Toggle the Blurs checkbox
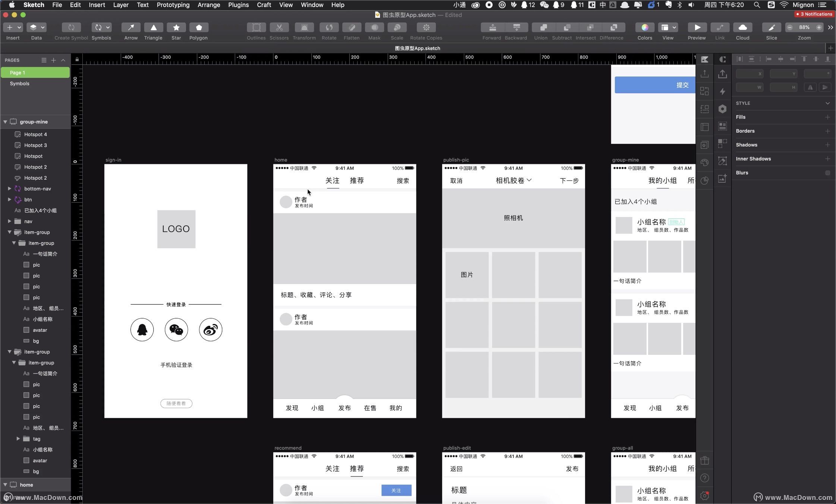Screen dimensions: 836x504 827,173
